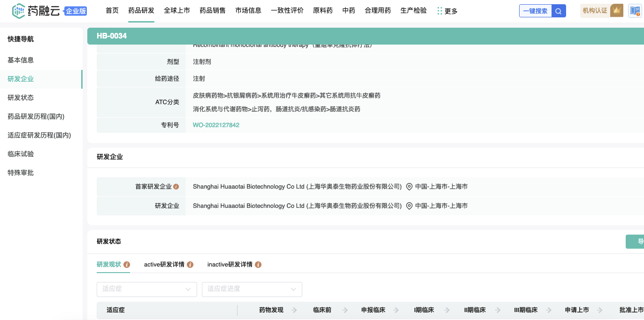Jump to 临床试验 in quick navigation
This screenshot has height=320, width=644.
pyautogui.click(x=21, y=154)
